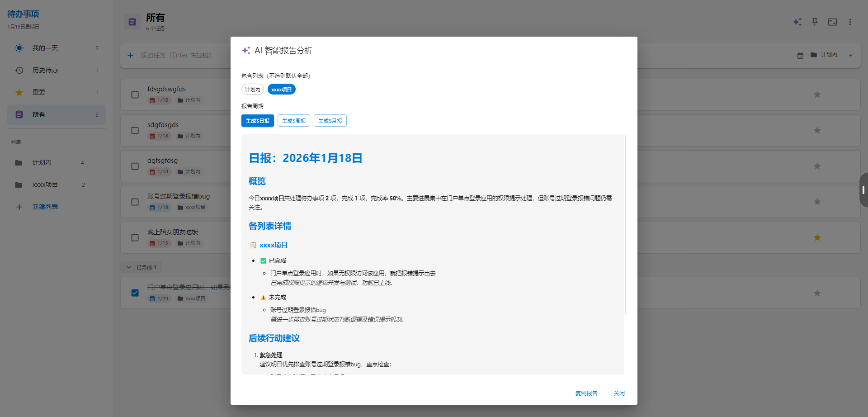
Task: Toggle fullscreen view icon
Action: [x=832, y=22]
